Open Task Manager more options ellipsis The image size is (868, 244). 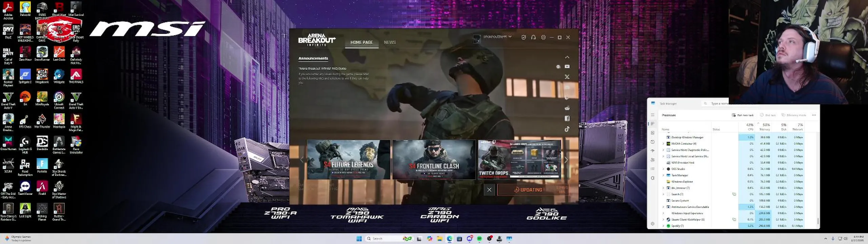coord(814,115)
